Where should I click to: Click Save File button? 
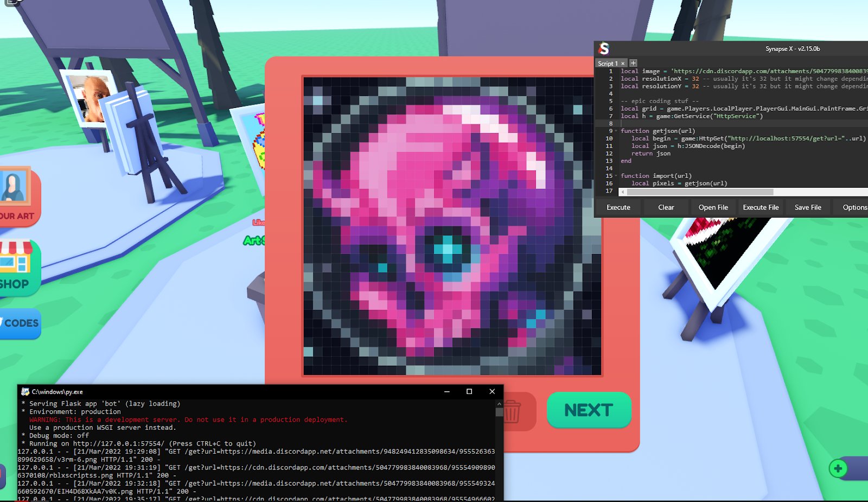tap(808, 207)
